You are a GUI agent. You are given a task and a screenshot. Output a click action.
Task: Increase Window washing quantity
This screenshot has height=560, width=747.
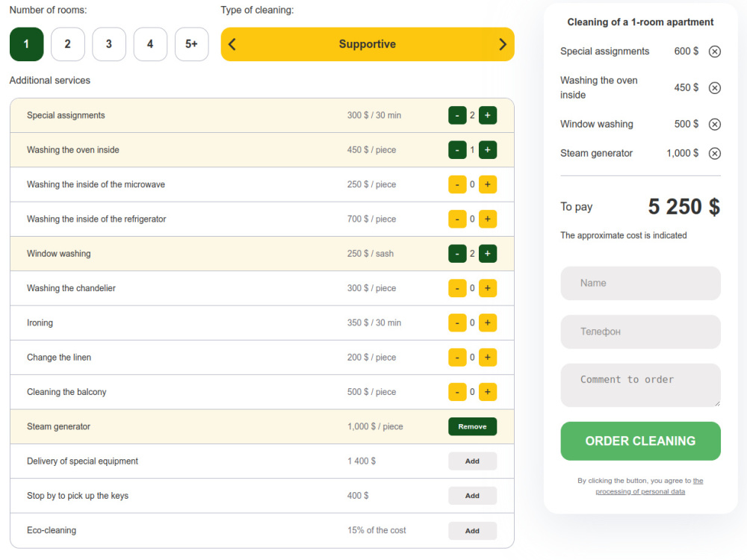click(x=487, y=254)
